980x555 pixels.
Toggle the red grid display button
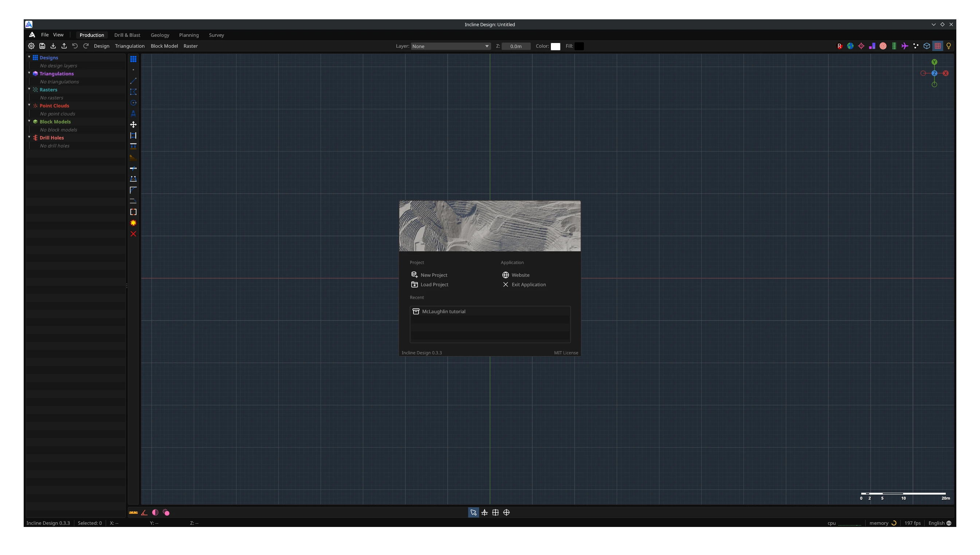point(938,46)
